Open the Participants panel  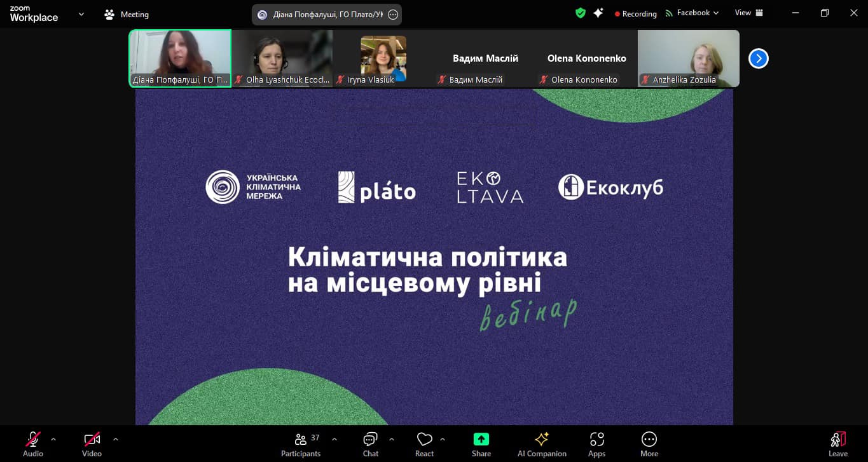tap(301, 444)
